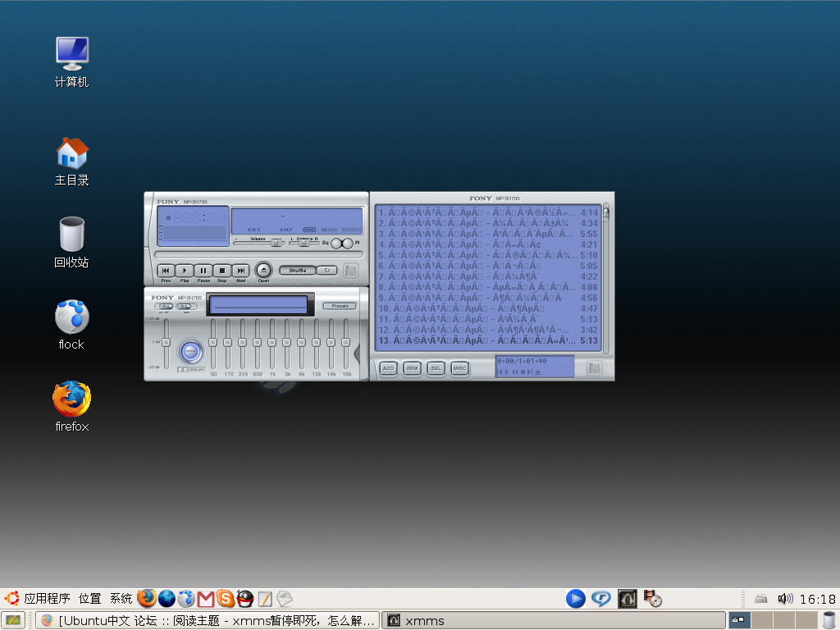Screen dimensions: 840x630
Task: Click the playlist mini stop control
Action: click(x=523, y=372)
